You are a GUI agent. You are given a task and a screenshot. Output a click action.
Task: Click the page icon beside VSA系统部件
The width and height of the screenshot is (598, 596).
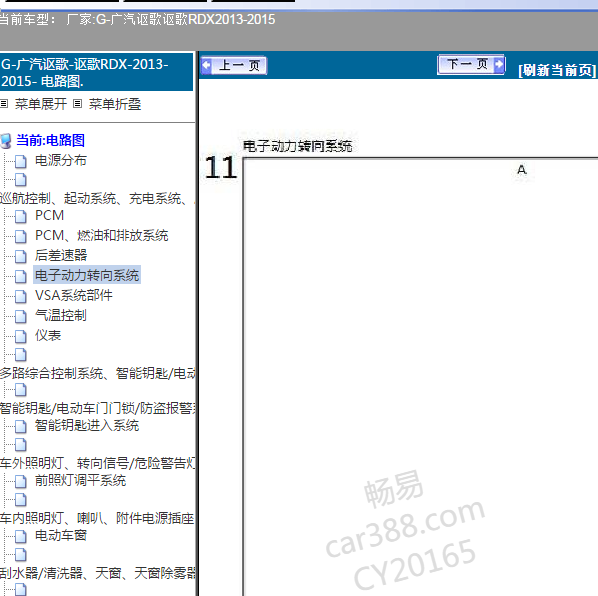tap(21, 296)
